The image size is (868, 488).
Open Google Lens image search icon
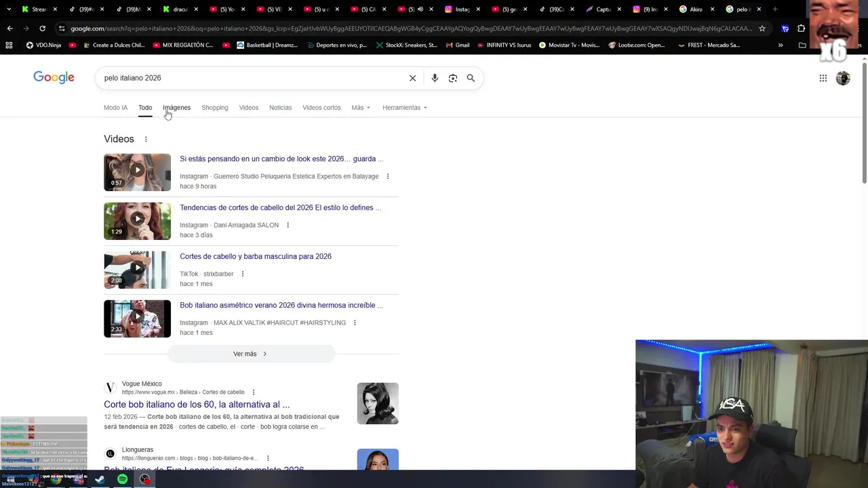(453, 78)
